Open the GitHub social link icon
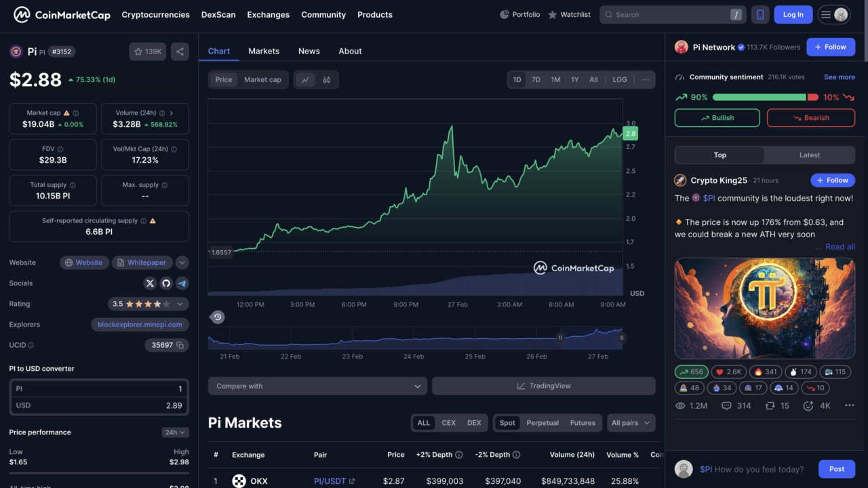 166,283
